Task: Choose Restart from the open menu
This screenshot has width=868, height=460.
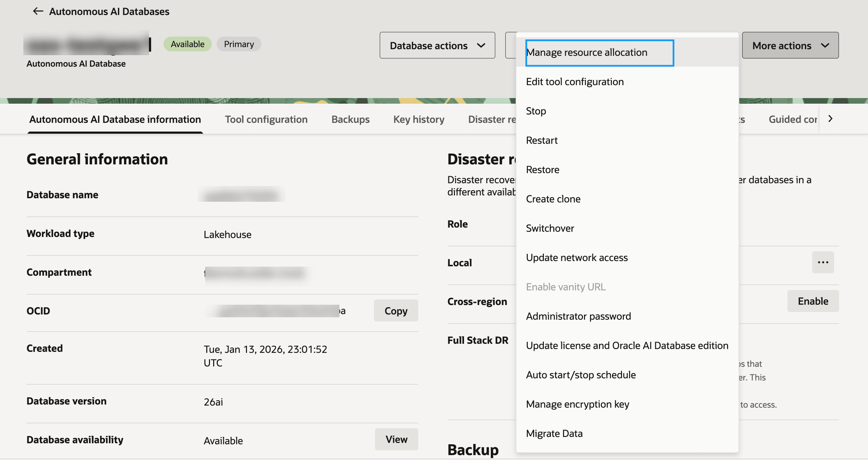Action: click(541, 140)
